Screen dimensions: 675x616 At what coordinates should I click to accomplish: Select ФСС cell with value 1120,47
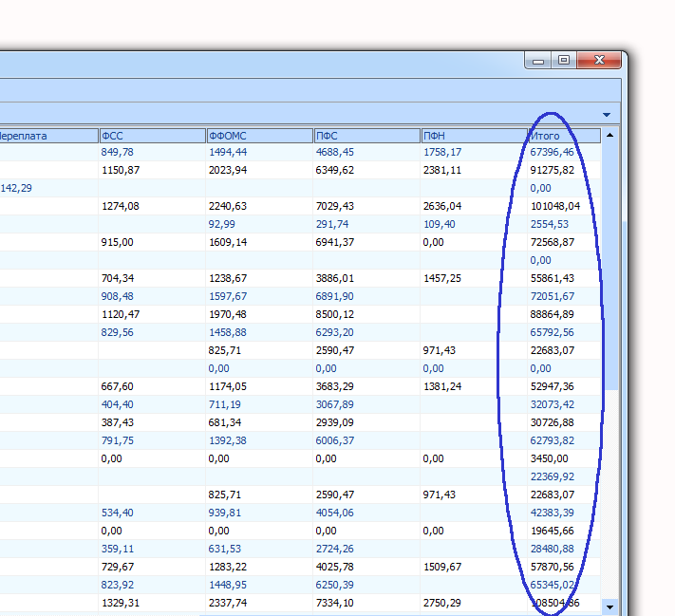(152, 315)
